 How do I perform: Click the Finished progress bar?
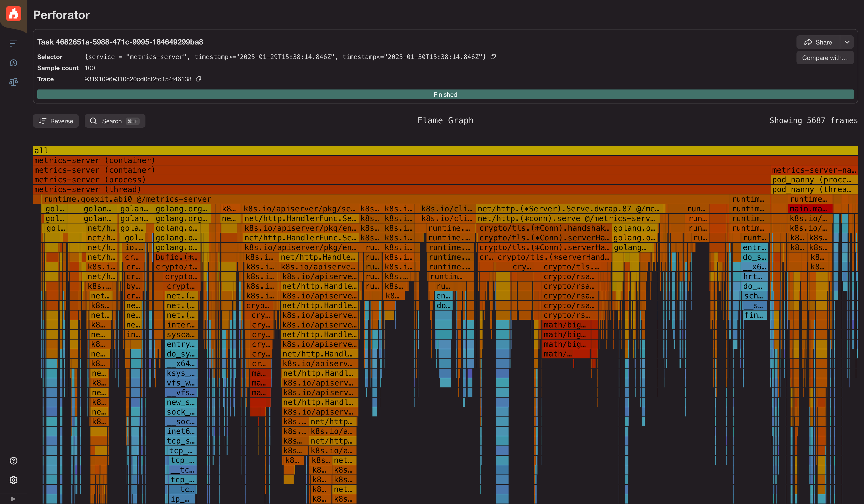(x=445, y=94)
